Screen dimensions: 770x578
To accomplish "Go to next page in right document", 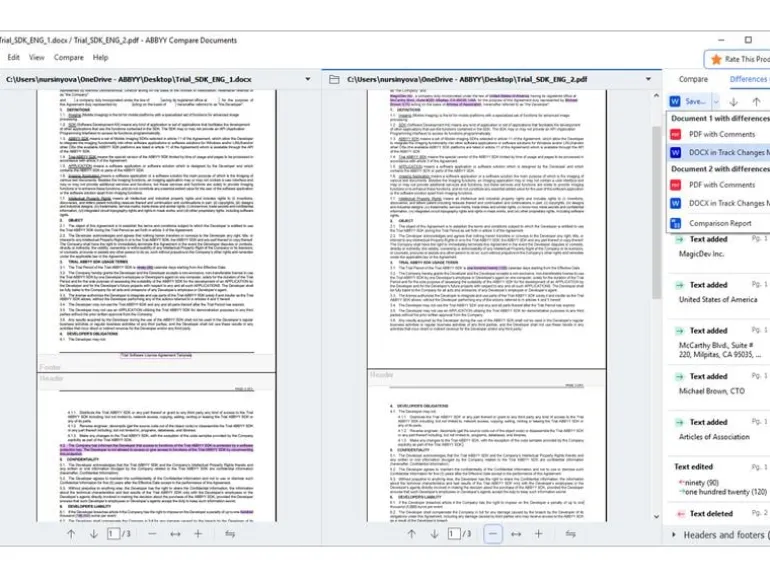I will (x=434, y=534).
